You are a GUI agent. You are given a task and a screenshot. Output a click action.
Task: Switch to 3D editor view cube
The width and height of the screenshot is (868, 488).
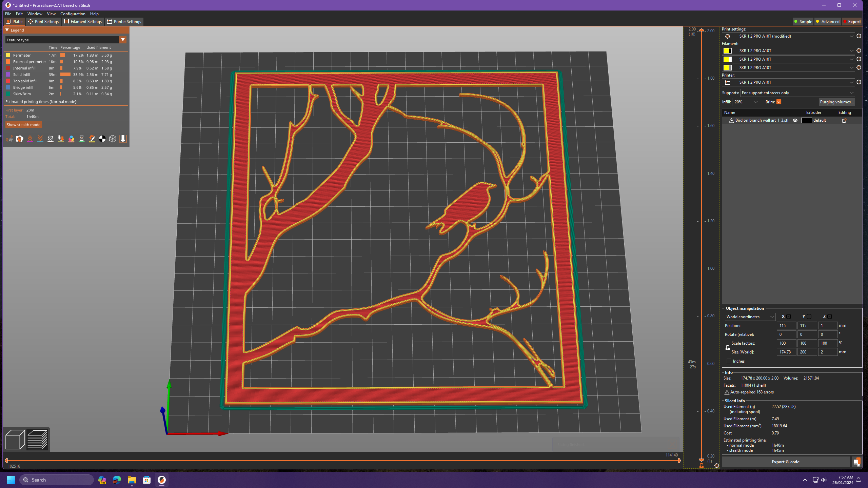coord(15,440)
